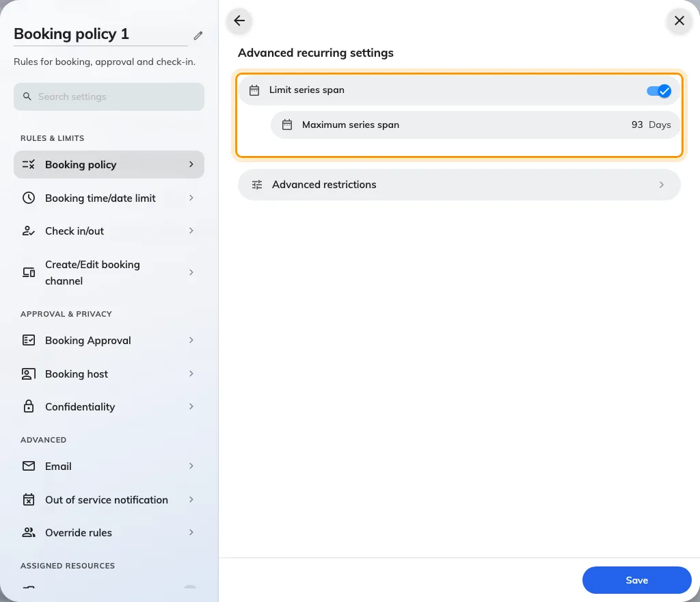Click the Booking Approval checklist icon
700x602 pixels.
click(29, 340)
